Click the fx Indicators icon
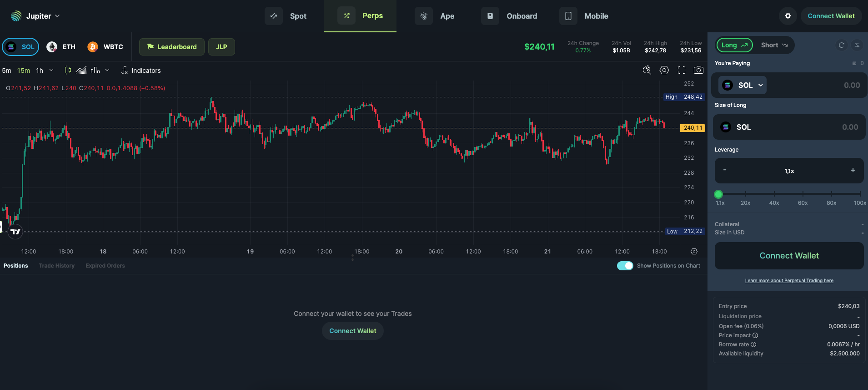The width and height of the screenshot is (868, 390). pos(124,70)
